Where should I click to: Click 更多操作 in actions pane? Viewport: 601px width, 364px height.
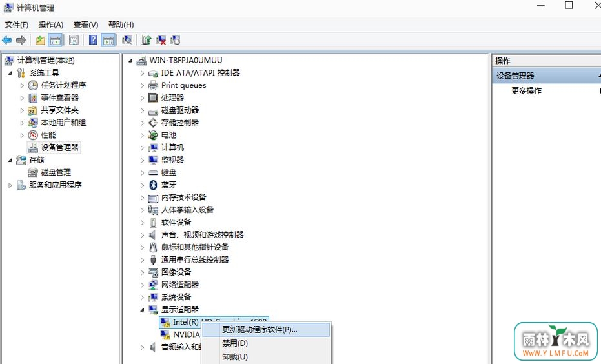coord(526,91)
